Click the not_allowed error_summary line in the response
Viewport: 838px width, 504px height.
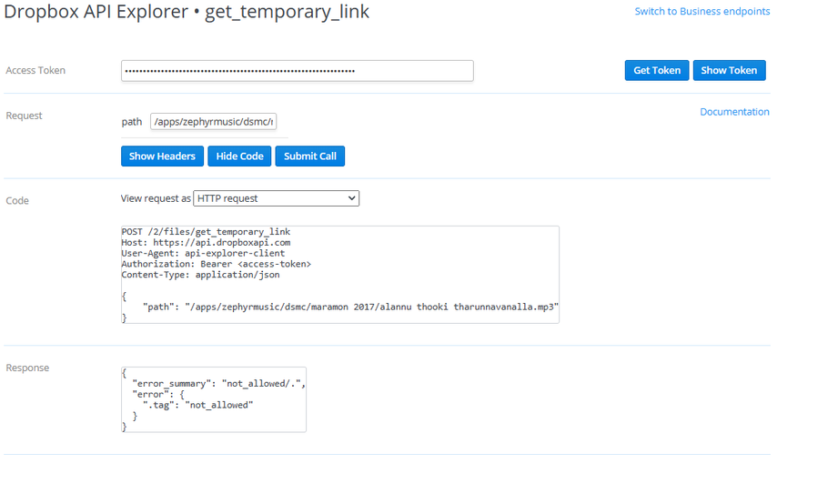coord(218,383)
